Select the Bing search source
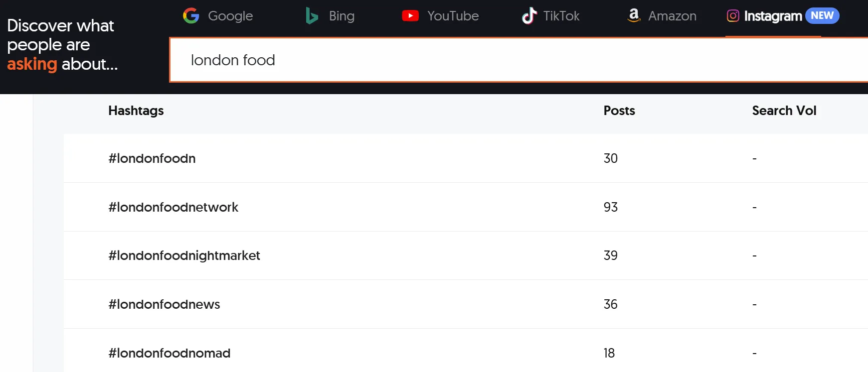The image size is (868, 372). [x=330, y=15]
